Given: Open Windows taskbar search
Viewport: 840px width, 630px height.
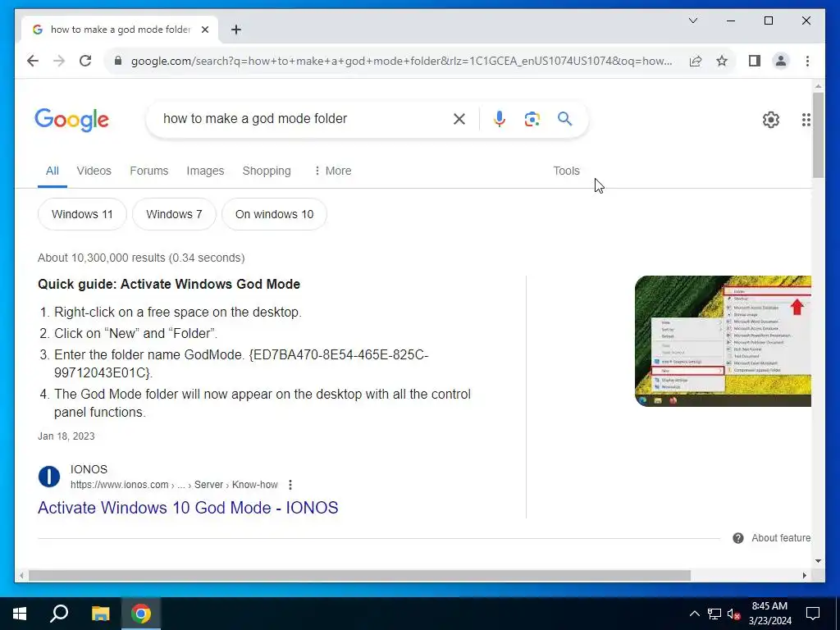Looking at the screenshot, I should [x=59, y=614].
